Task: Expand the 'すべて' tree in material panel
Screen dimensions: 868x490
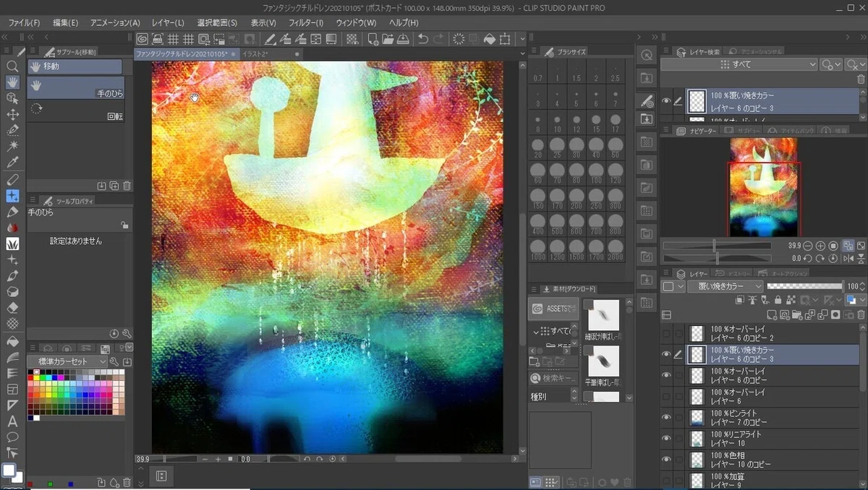Action: (x=536, y=331)
